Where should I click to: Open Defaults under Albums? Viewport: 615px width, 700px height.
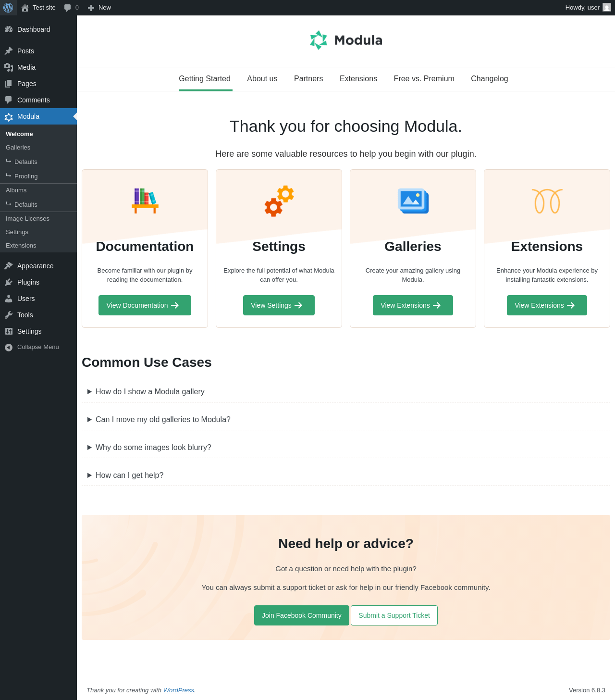click(38, 204)
